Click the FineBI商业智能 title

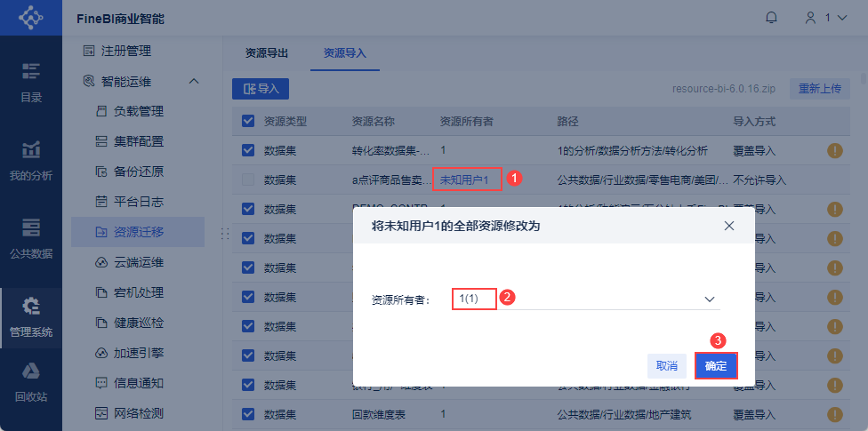tap(121, 19)
